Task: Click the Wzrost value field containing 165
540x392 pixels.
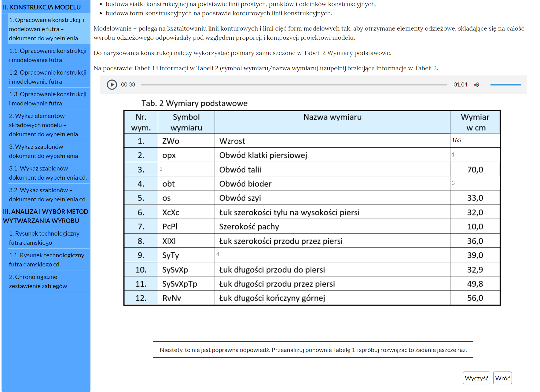Action: point(475,140)
